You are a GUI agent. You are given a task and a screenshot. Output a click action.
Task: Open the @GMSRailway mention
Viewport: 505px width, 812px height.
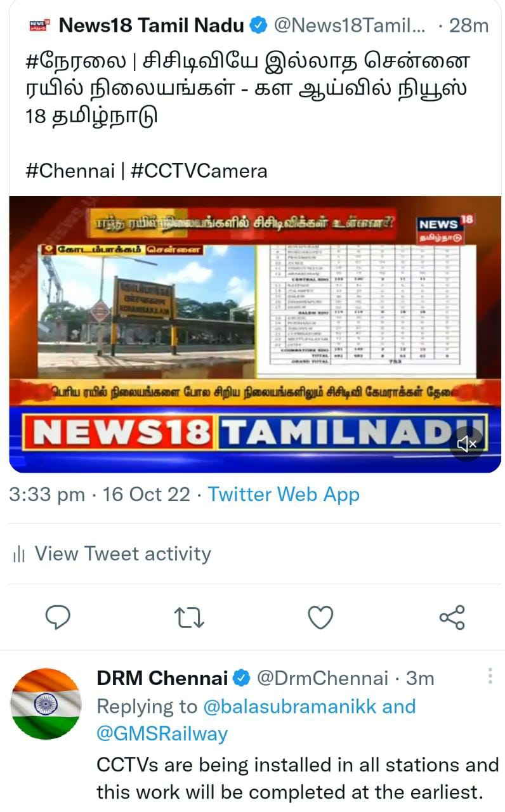162,734
